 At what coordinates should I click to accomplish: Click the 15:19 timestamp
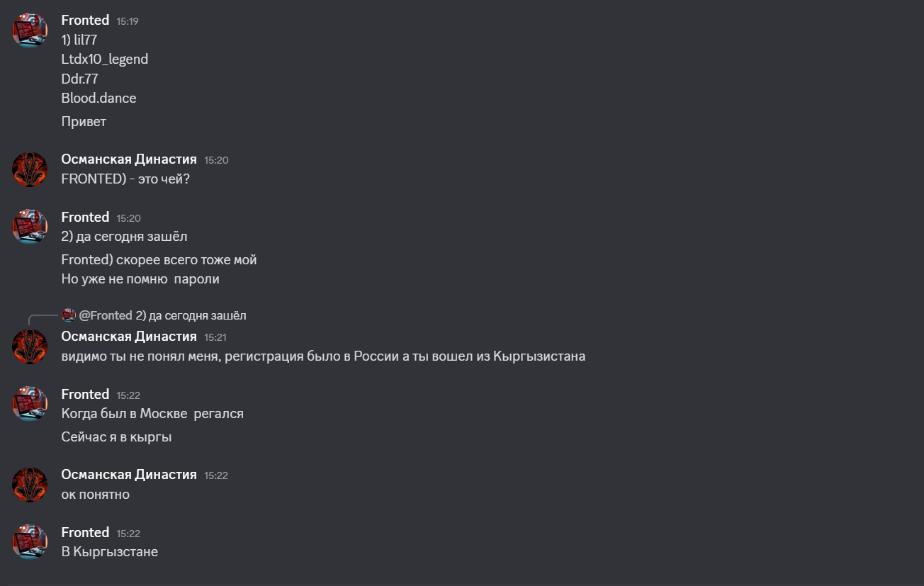pos(128,21)
